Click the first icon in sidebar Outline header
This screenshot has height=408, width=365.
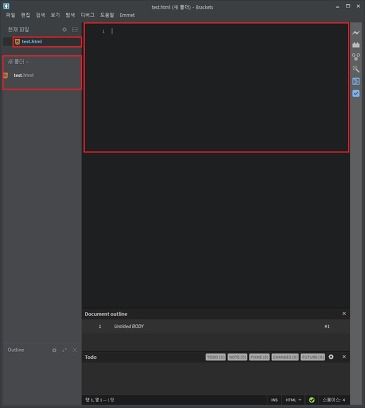(54, 350)
